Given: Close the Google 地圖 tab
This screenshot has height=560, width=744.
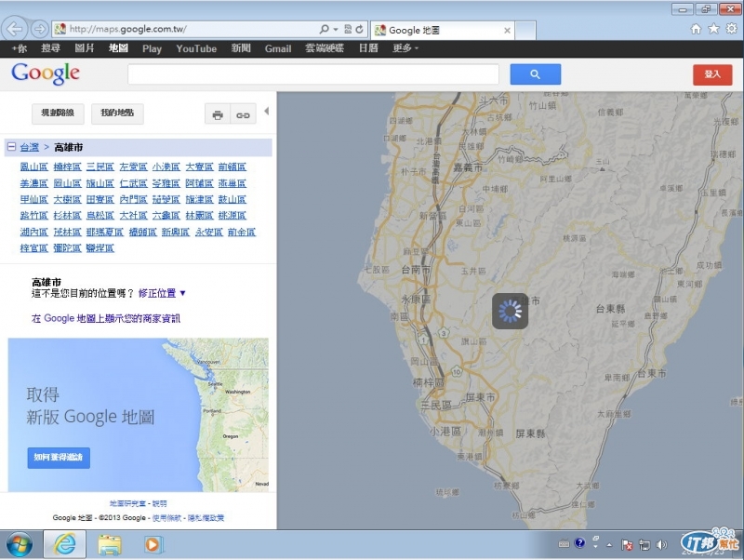Looking at the screenshot, I should (507, 31).
